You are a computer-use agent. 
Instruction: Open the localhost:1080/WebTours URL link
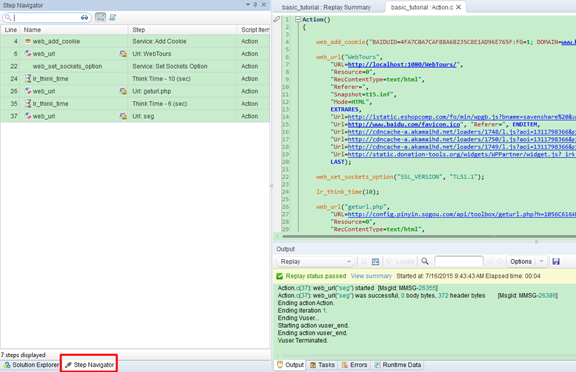[x=402, y=65]
